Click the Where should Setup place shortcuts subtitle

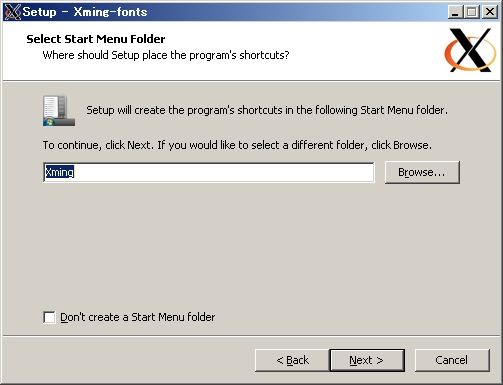tap(166, 55)
